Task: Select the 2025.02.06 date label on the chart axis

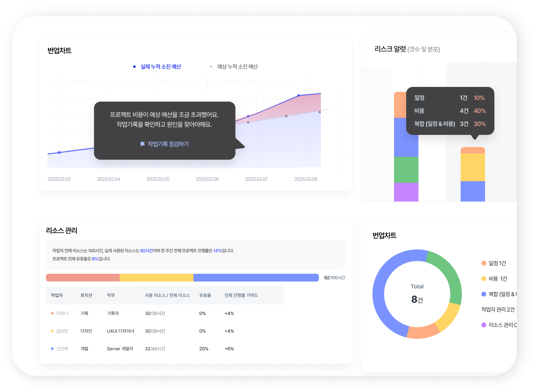Action: tap(207, 179)
